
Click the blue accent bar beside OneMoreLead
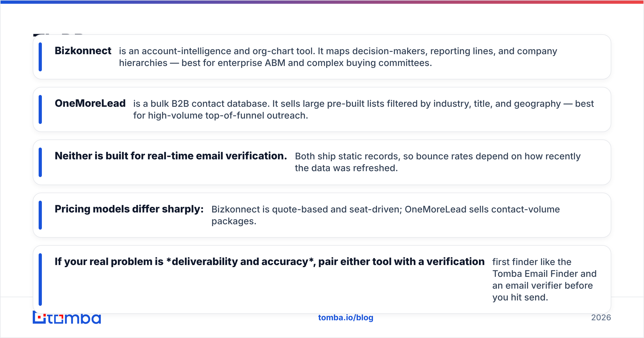(x=40, y=109)
